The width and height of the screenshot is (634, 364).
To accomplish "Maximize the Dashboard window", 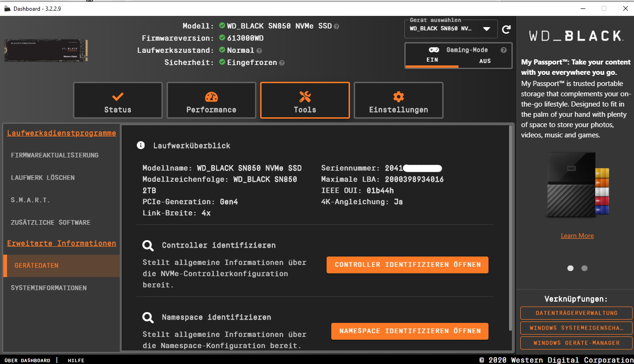I will [604, 8].
